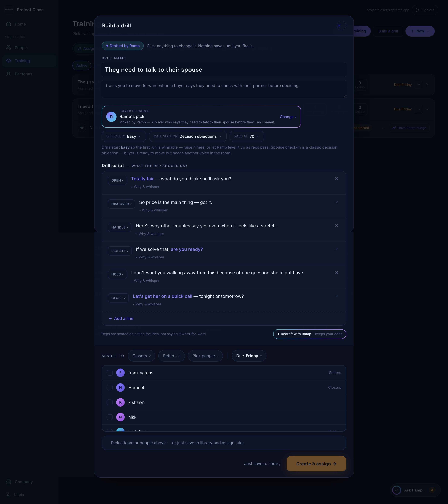Open the CLOSE stage tag dropdown

[x=118, y=298]
